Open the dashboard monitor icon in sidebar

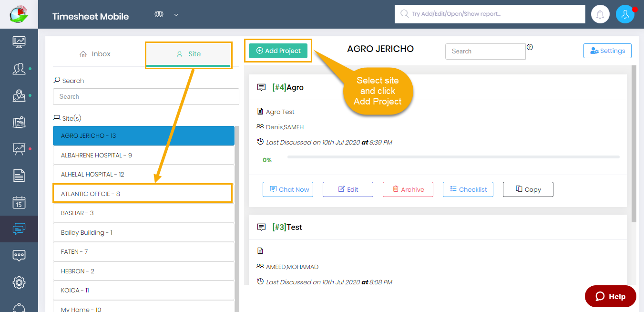[x=19, y=42]
